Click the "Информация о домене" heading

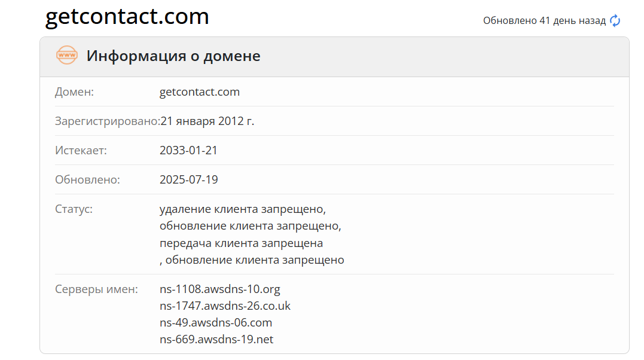click(x=173, y=56)
